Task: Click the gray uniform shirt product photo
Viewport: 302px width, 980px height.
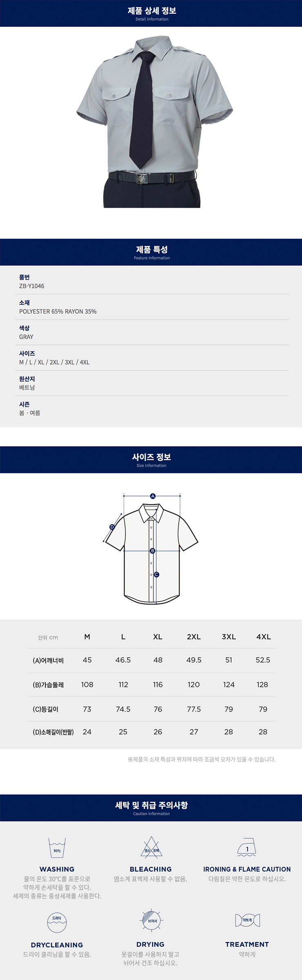Action: [x=154, y=121]
